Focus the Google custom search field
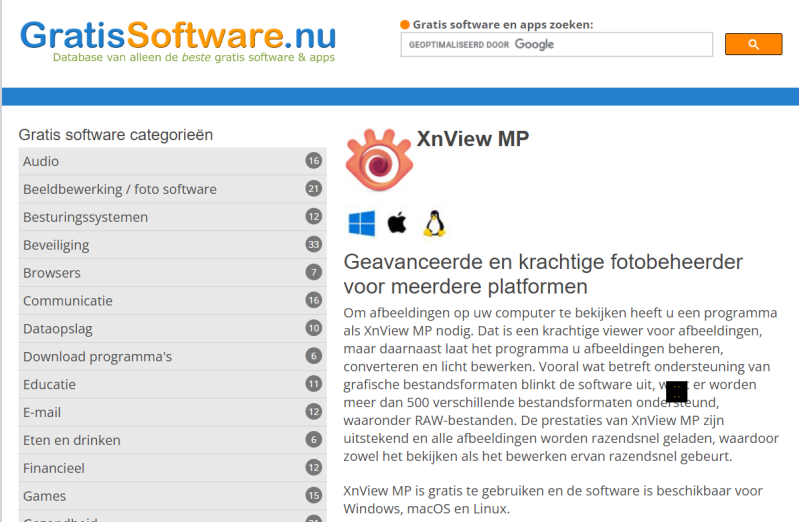This screenshot has height=522, width=799. tap(556, 45)
